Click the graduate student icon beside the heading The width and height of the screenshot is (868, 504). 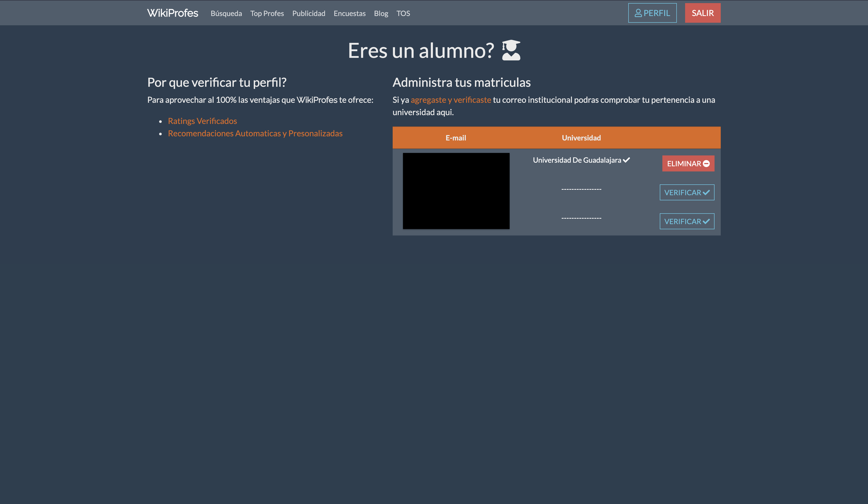(x=511, y=50)
